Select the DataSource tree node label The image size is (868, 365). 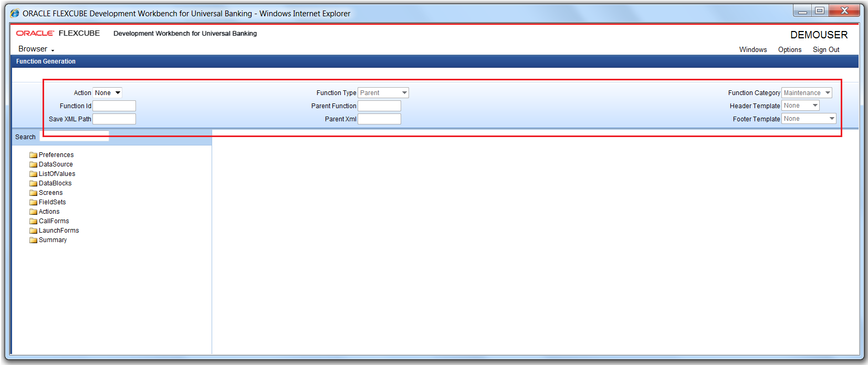(x=56, y=164)
